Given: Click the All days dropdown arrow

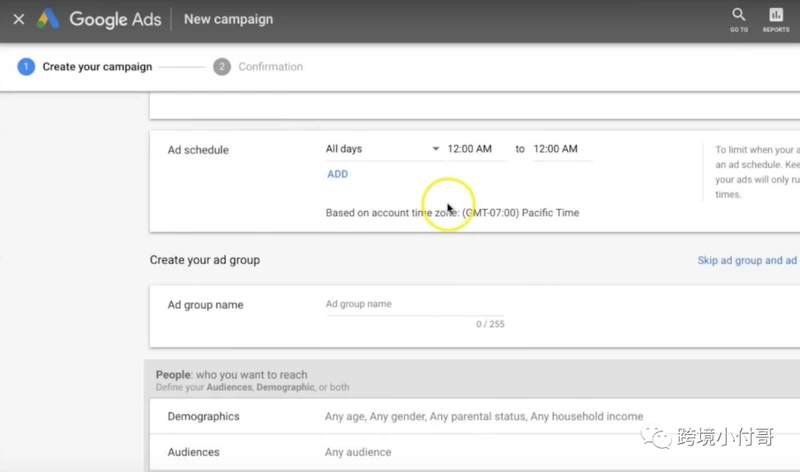Looking at the screenshot, I should pyautogui.click(x=436, y=149).
